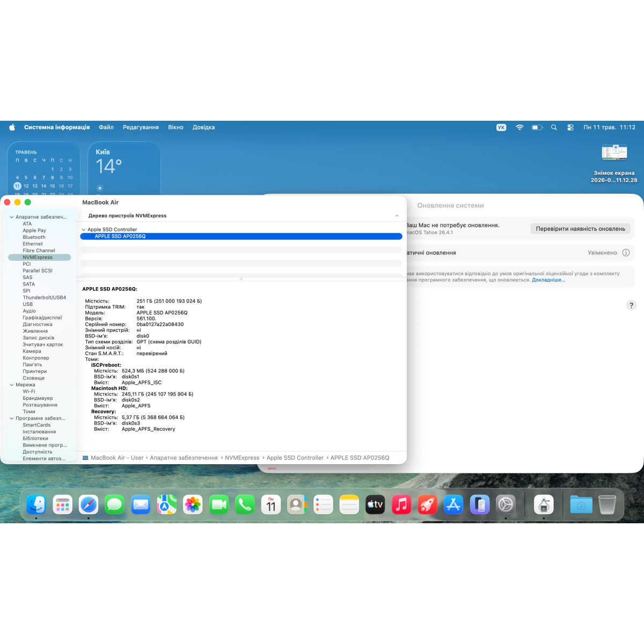Select Wi-Fi under Мережа
The image size is (644, 644).
point(29,392)
